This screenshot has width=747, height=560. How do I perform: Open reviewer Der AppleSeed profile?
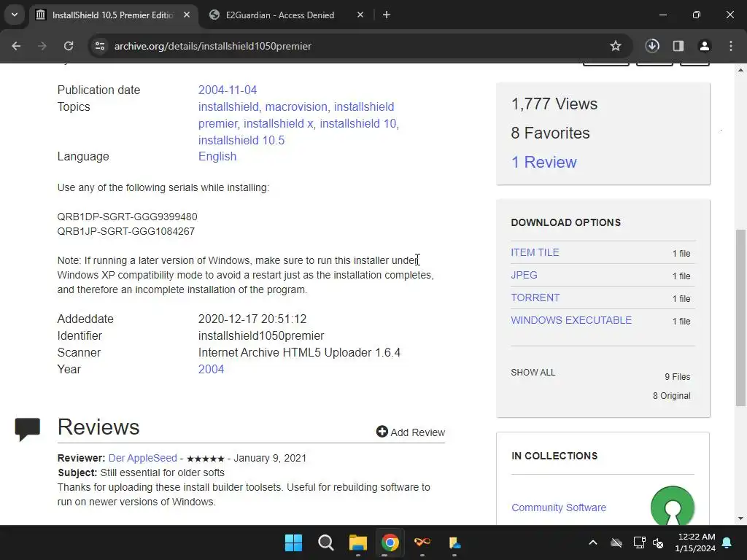[142, 458]
